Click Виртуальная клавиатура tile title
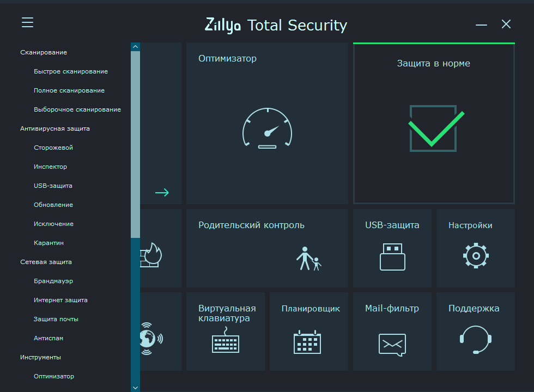The image size is (534, 392). pyautogui.click(x=227, y=313)
